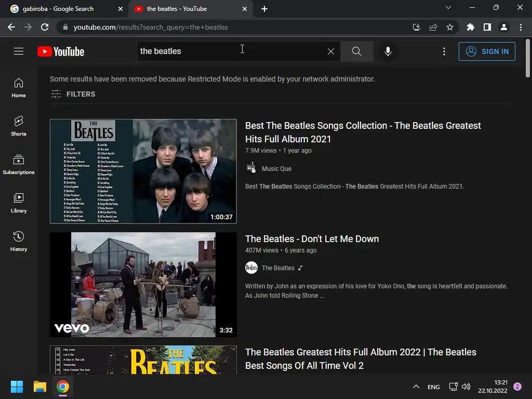Switch the ENG input language

tap(434, 387)
